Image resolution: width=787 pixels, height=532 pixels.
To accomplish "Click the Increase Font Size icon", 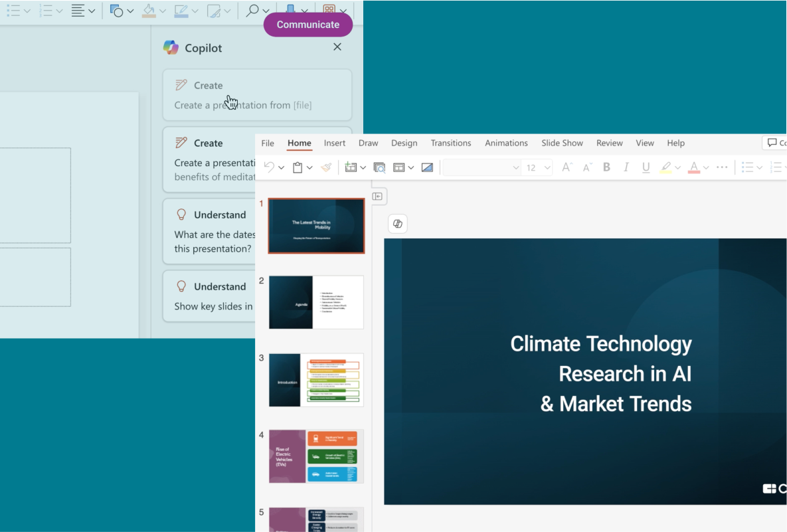I will (x=567, y=167).
